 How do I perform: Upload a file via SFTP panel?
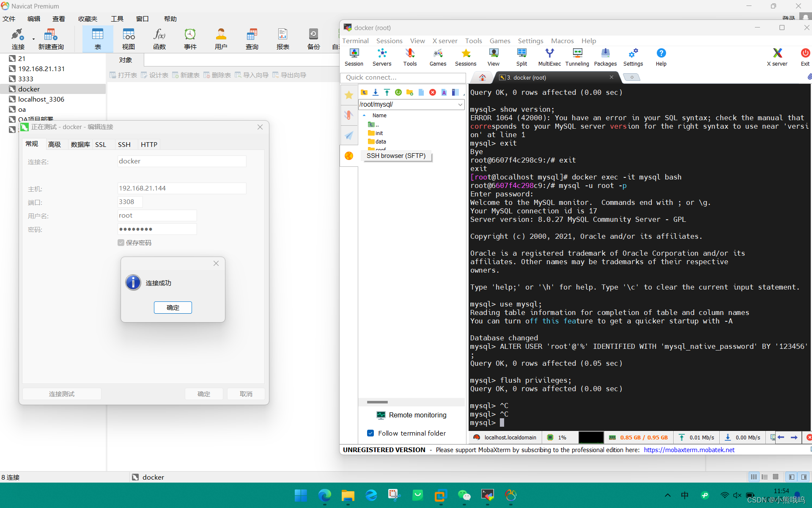[x=387, y=92]
